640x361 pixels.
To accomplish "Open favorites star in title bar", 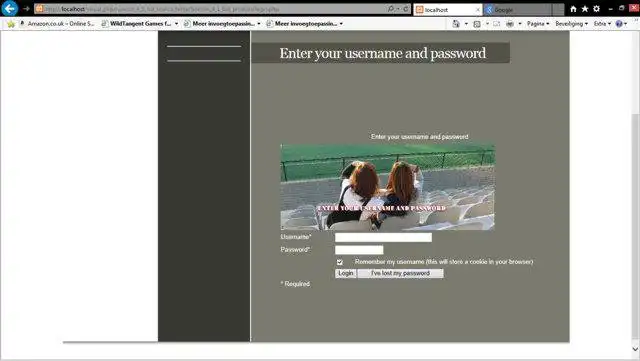I will click(585, 9).
